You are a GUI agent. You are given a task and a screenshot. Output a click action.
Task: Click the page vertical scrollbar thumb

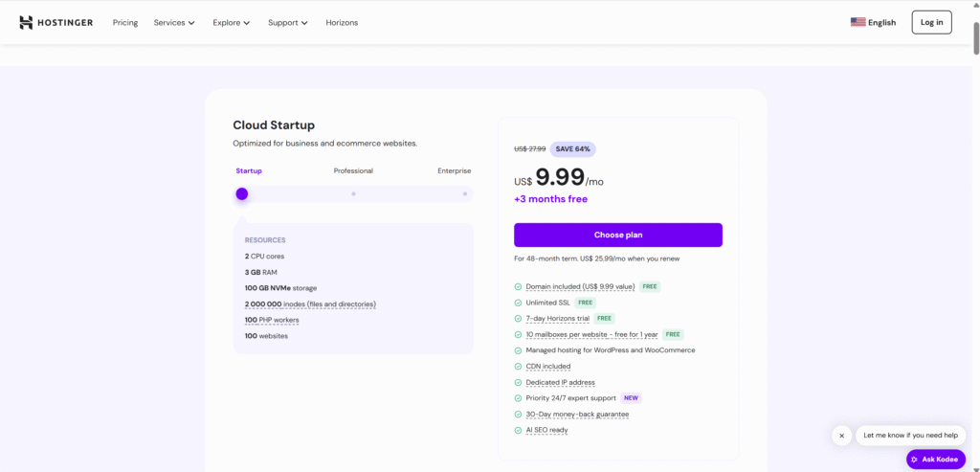(x=975, y=38)
